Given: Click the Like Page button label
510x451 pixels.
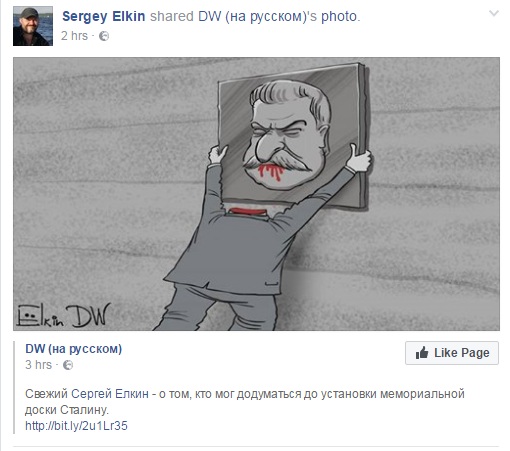Looking at the screenshot, I should 462,353.
